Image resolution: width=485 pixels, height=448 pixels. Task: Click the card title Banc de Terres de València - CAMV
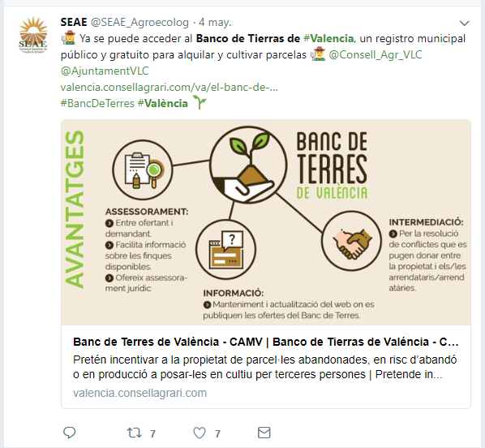click(167, 342)
